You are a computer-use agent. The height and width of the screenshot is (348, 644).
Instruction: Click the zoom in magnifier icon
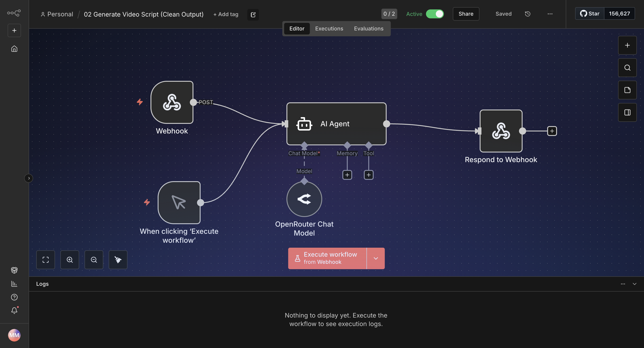pos(70,260)
